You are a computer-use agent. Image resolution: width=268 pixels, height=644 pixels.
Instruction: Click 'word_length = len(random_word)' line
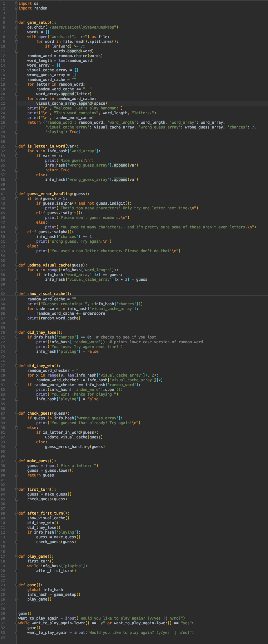60,61
